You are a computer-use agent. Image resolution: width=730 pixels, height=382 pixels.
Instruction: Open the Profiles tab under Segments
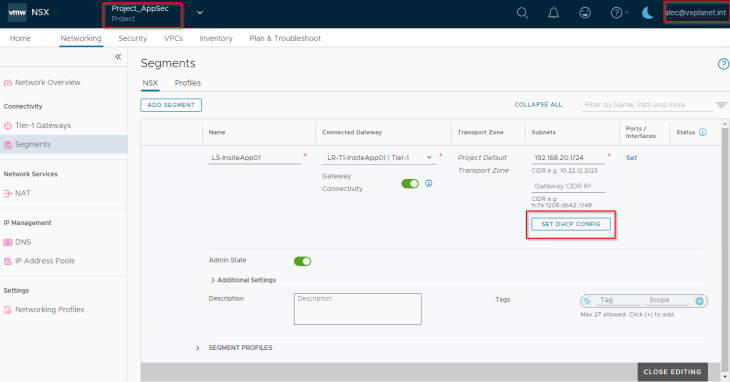pyautogui.click(x=188, y=83)
